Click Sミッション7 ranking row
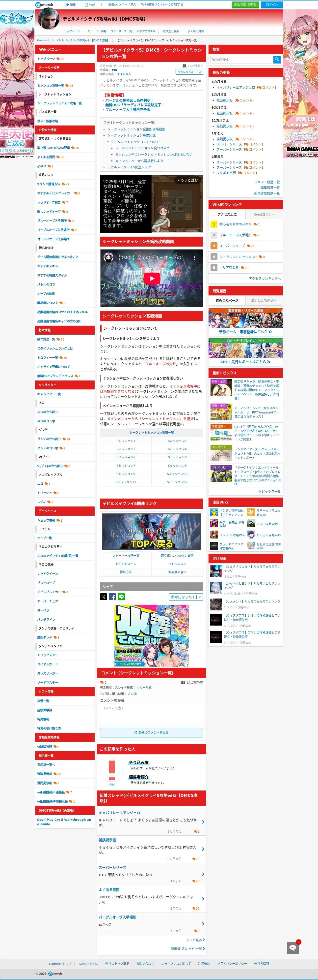Image resolution: width=318 pixels, height=980 pixels. tap(245, 257)
